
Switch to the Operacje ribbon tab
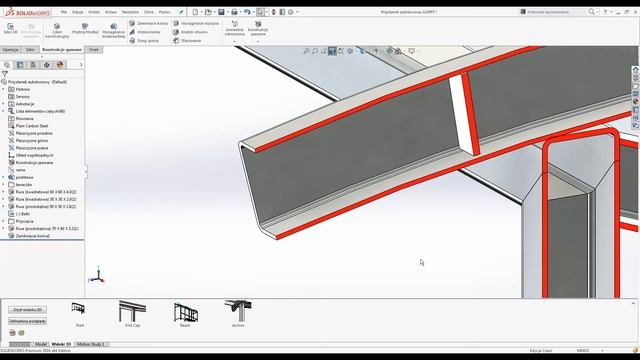pos(10,50)
